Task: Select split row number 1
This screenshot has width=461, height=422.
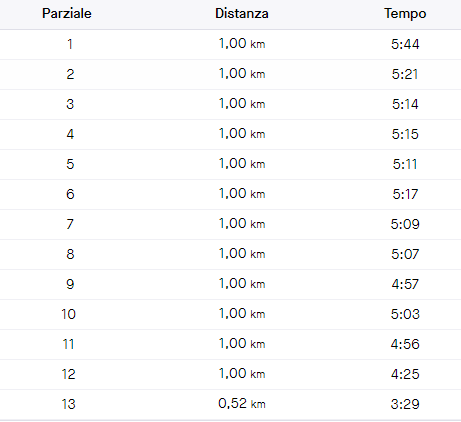Action: point(230,44)
